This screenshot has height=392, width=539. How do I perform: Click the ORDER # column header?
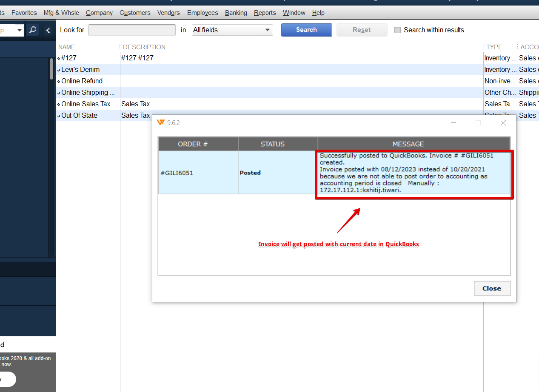point(198,144)
